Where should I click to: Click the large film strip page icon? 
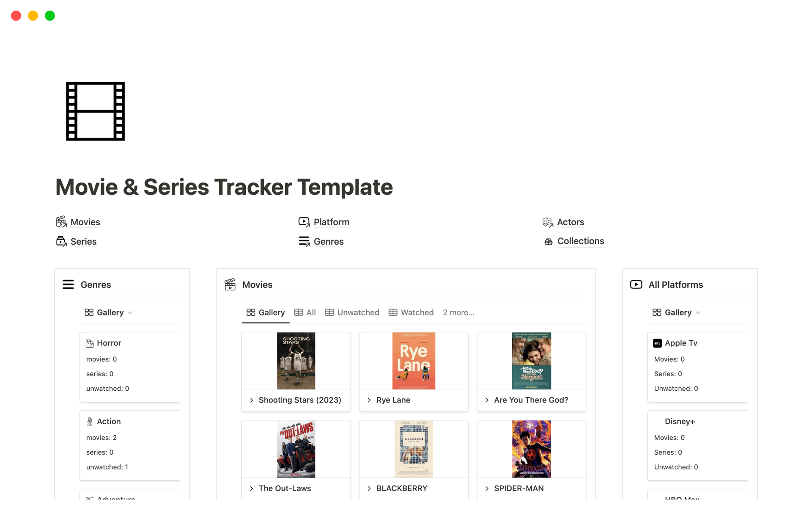coord(95,111)
